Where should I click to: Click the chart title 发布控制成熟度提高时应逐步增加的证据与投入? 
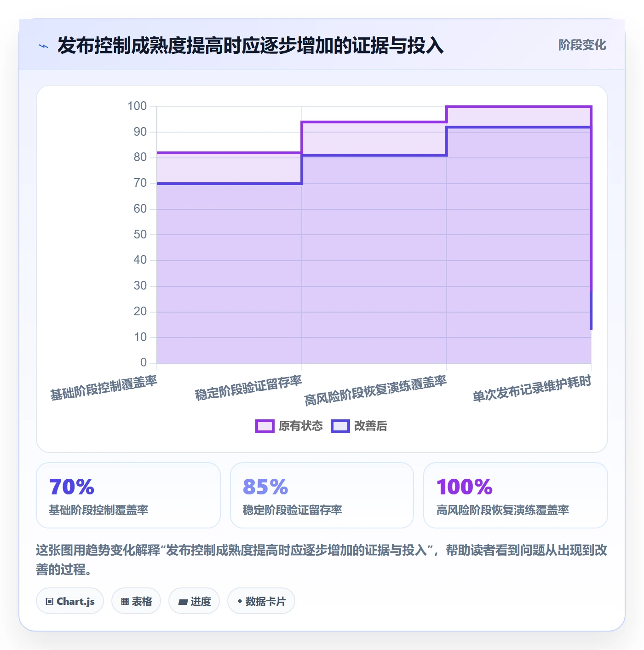[x=250, y=46]
